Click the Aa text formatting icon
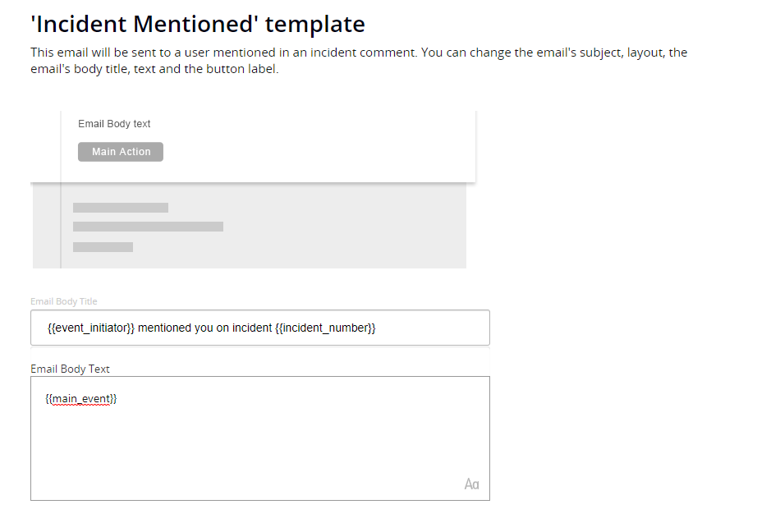The image size is (757, 532). coord(471,484)
